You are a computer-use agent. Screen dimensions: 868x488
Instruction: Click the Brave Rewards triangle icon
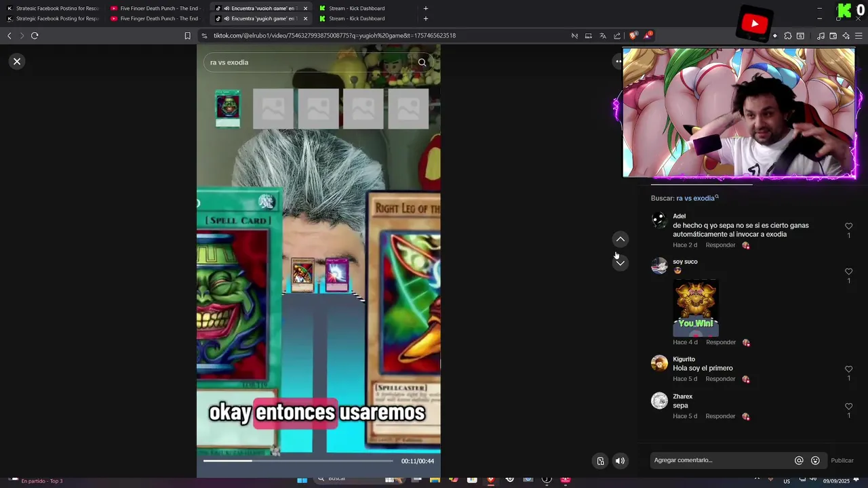pos(648,35)
